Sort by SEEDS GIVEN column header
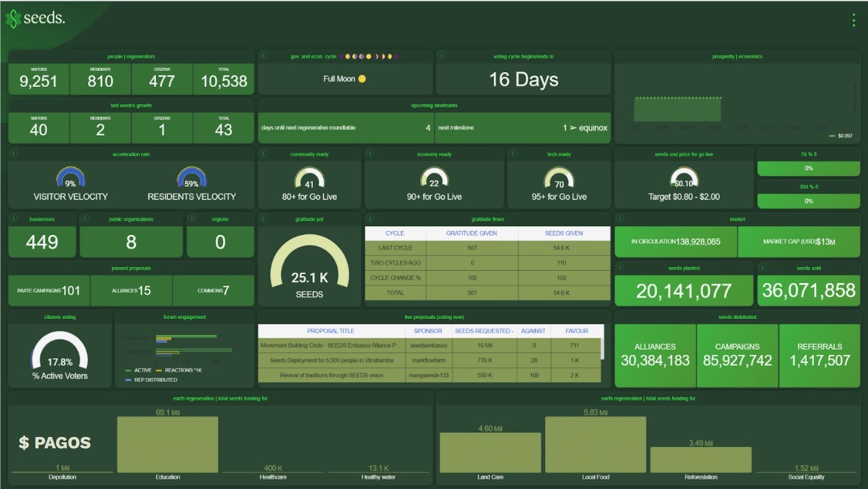Image resolution: width=868 pixels, height=489 pixels. tap(564, 233)
